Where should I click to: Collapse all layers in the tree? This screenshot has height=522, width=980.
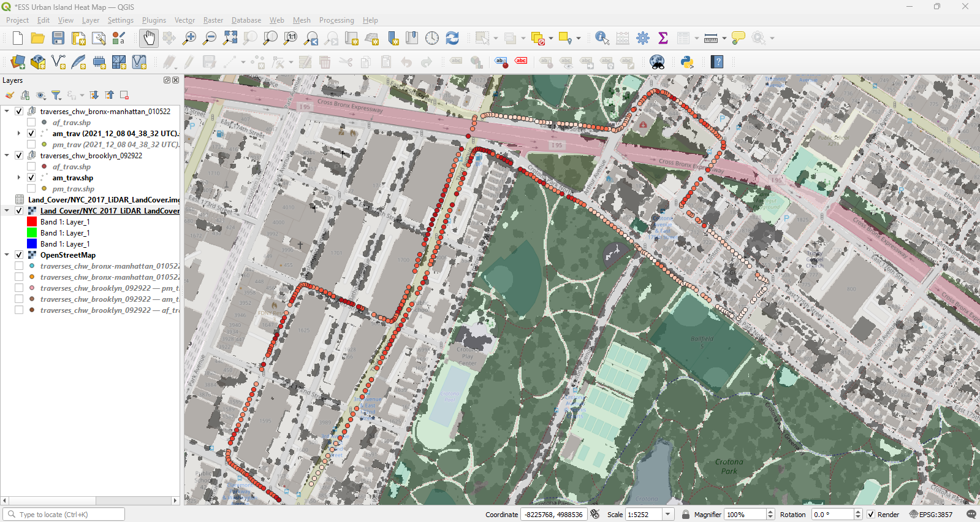coord(109,95)
